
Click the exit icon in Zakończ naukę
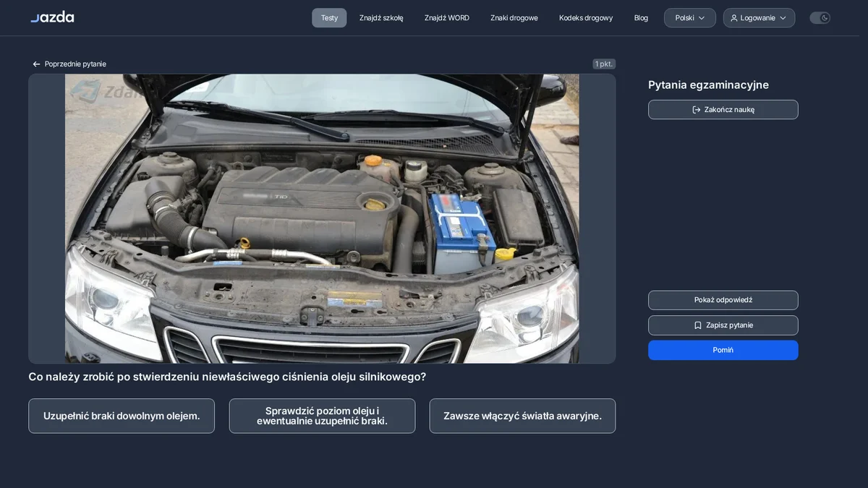tap(697, 110)
